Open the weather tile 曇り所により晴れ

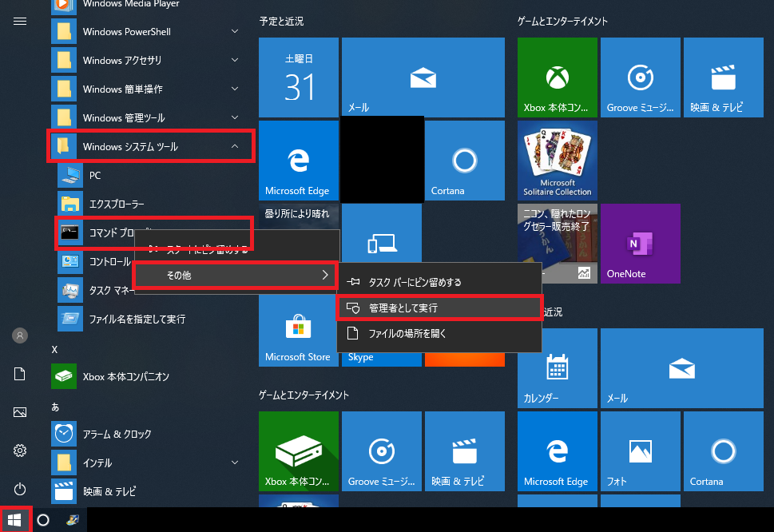pyautogui.click(x=299, y=216)
